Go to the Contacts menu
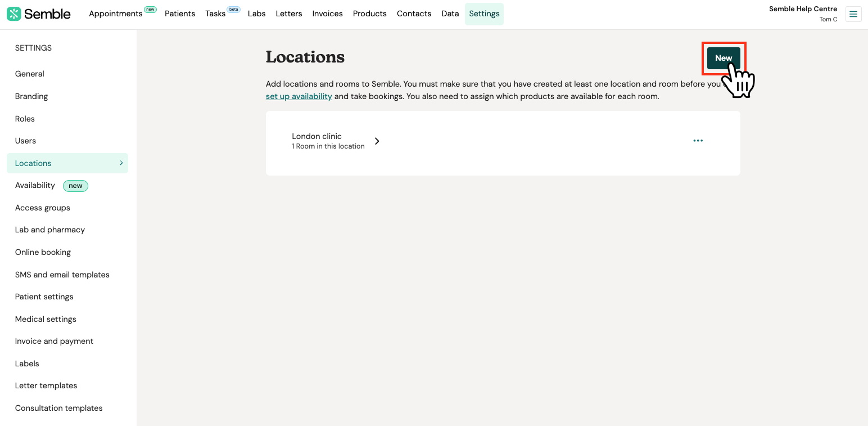 coord(414,14)
